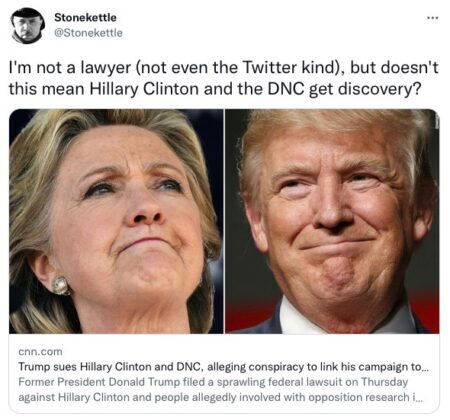This screenshot has width=450, height=420.
Task: Click the link preview card's bottom text area
Action: click(224, 374)
